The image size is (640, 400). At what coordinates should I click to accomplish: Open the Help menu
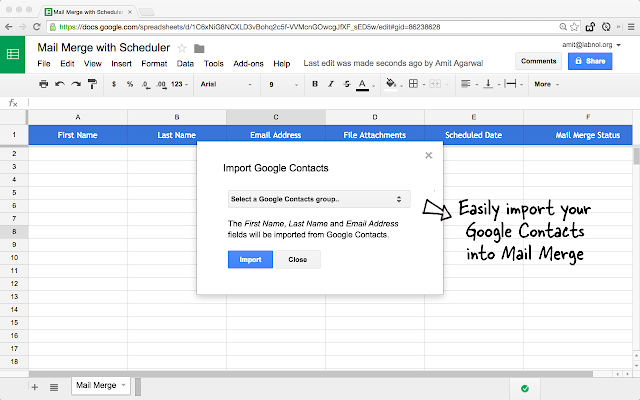pos(282,64)
